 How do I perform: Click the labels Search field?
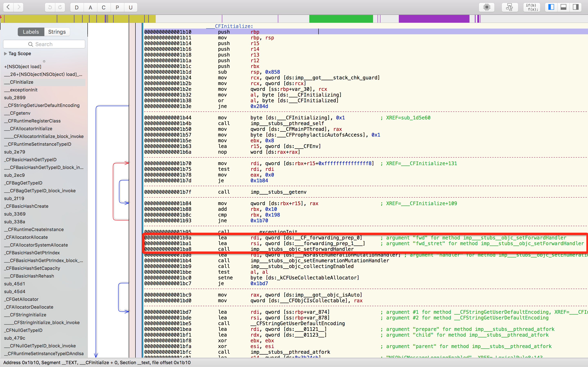[44, 44]
